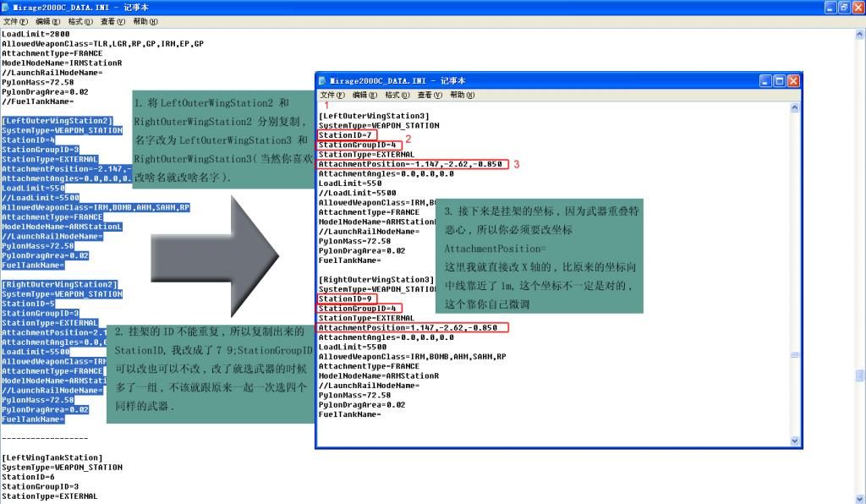Click the line "AllowedWeaponClass=TLR,LGR,RP,GP,IRM,EP,GP"
The height and width of the screenshot is (504, 866).
pos(102,44)
